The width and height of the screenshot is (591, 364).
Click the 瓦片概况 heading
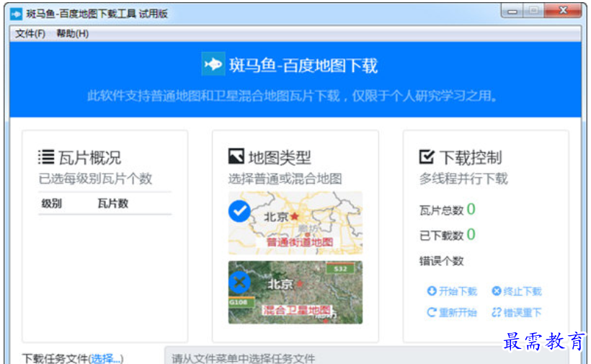tap(89, 158)
